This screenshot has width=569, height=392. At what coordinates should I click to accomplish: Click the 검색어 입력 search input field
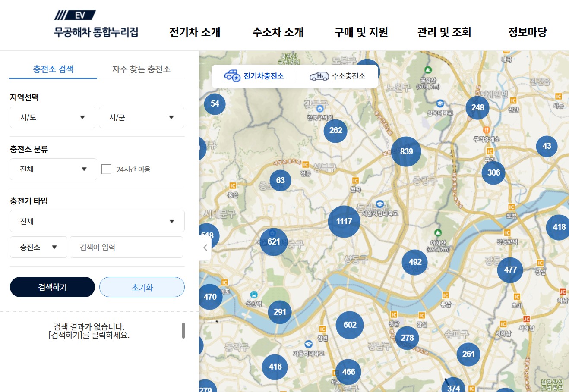(x=126, y=247)
